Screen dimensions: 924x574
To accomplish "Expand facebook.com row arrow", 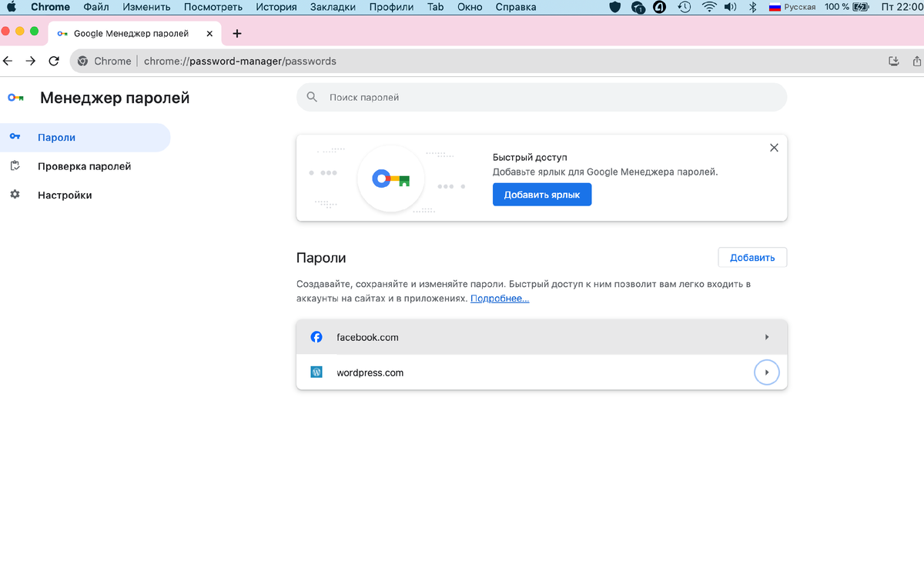I will [767, 337].
